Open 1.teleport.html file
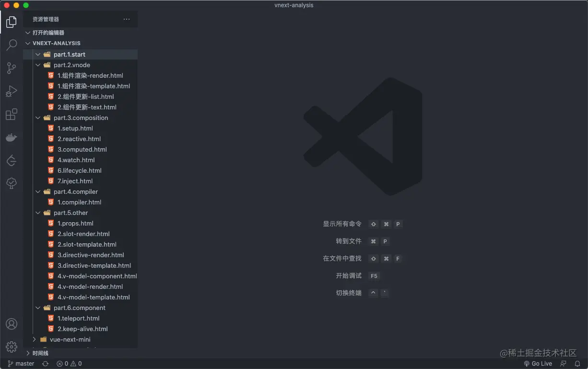Screen dimensions: 588x369 81,318
